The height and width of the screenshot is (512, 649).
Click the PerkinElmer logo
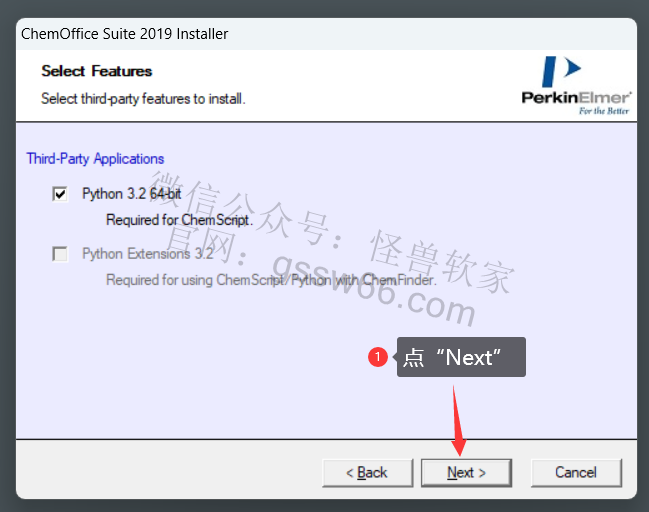[576, 86]
